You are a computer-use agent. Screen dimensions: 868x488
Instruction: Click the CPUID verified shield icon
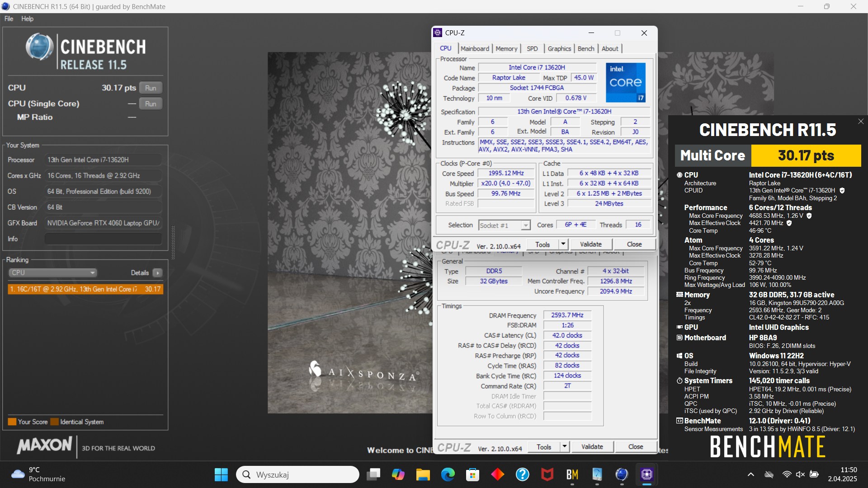point(842,191)
